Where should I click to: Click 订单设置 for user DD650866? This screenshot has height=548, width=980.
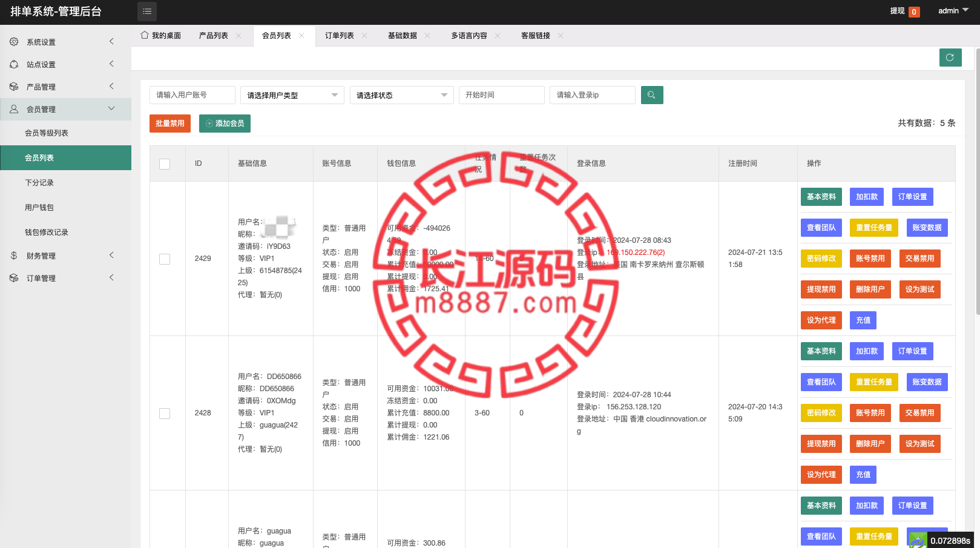(x=913, y=351)
